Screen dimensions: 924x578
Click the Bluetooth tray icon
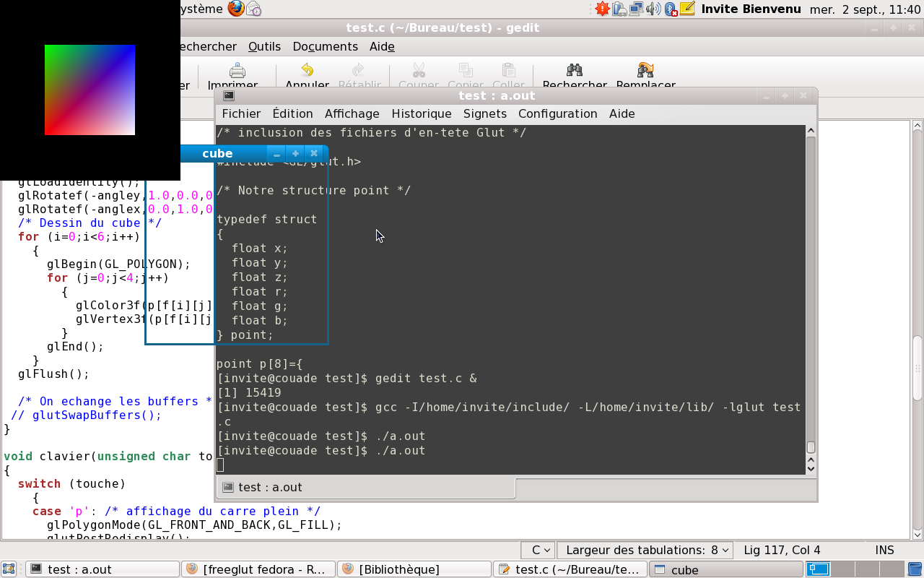point(671,9)
